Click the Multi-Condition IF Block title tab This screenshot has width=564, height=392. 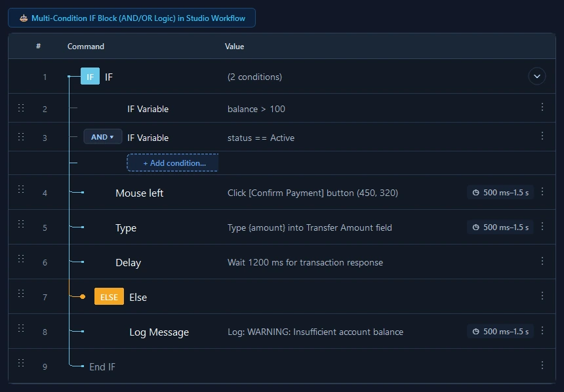click(x=132, y=18)
